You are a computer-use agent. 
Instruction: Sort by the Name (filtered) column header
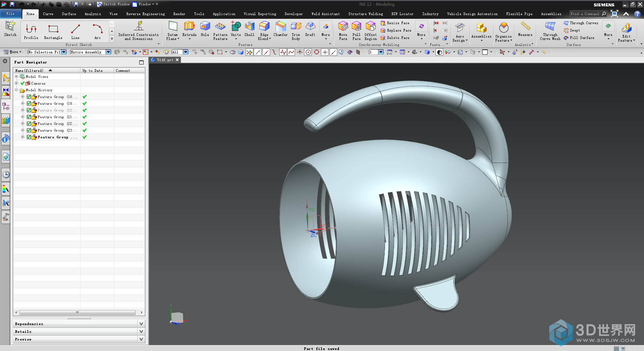47,71
